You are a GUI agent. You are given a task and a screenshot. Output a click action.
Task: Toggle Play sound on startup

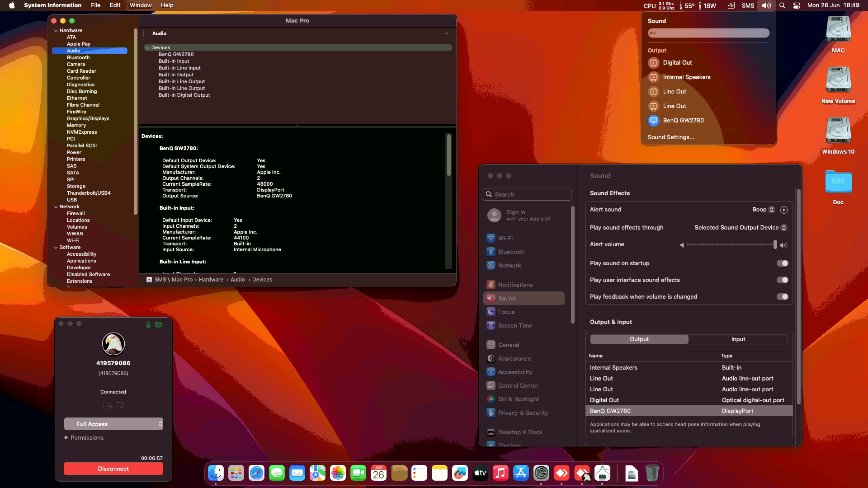(783, 263)
